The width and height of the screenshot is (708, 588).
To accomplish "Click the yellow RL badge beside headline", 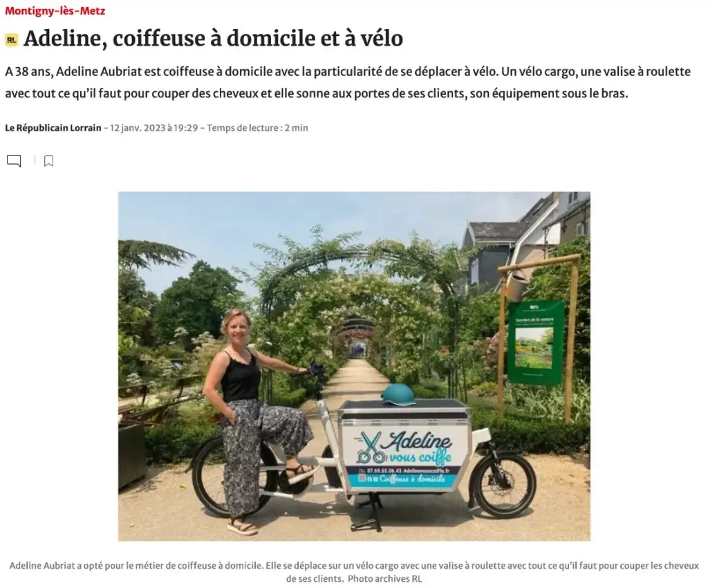I will [11, 39].
